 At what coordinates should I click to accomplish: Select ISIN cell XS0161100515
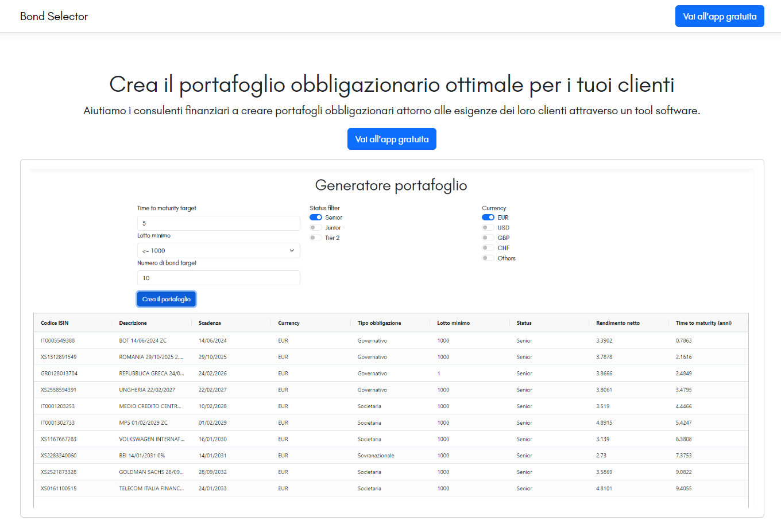[x=59, y=489]
